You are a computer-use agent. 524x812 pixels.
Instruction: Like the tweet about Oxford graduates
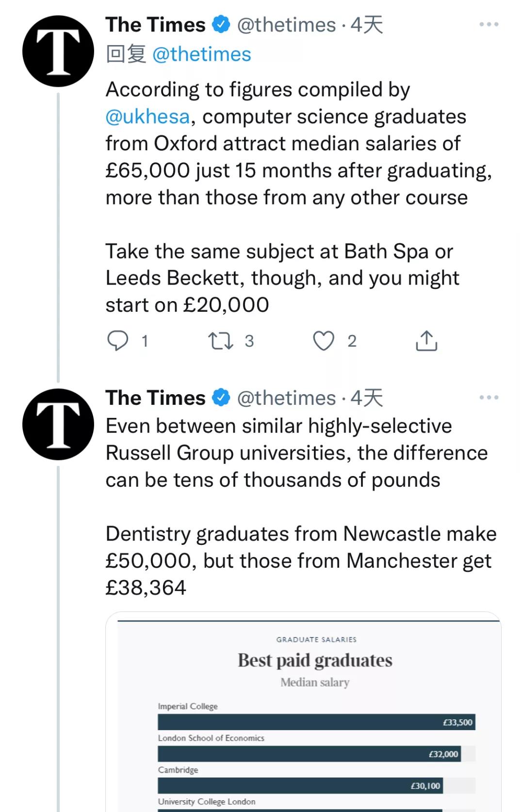323,340
